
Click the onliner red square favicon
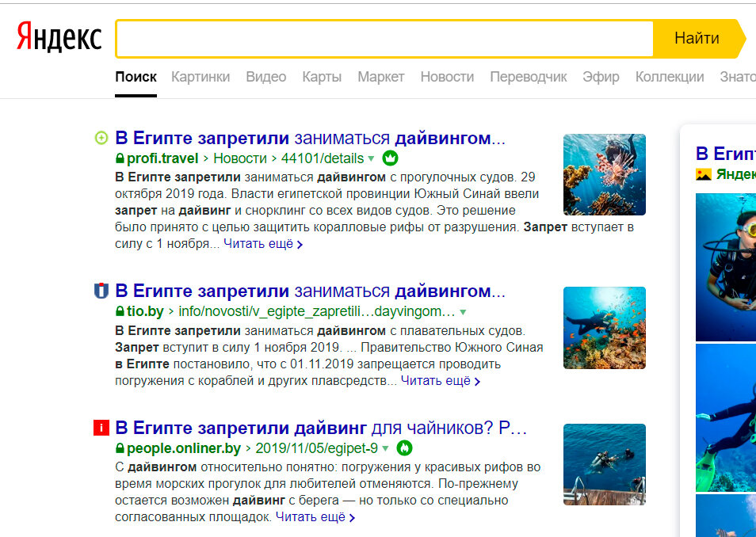click(x=101, y=428)
